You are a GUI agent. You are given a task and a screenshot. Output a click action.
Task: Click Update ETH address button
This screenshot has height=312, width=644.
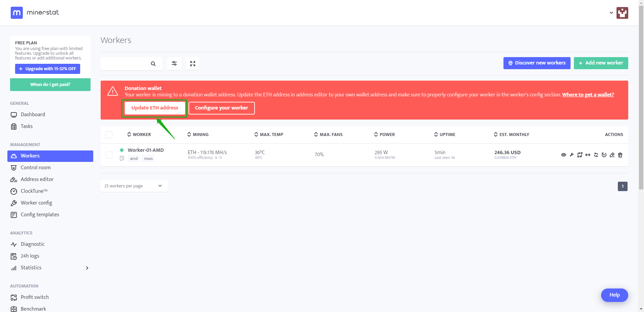(x=155, y=108)
